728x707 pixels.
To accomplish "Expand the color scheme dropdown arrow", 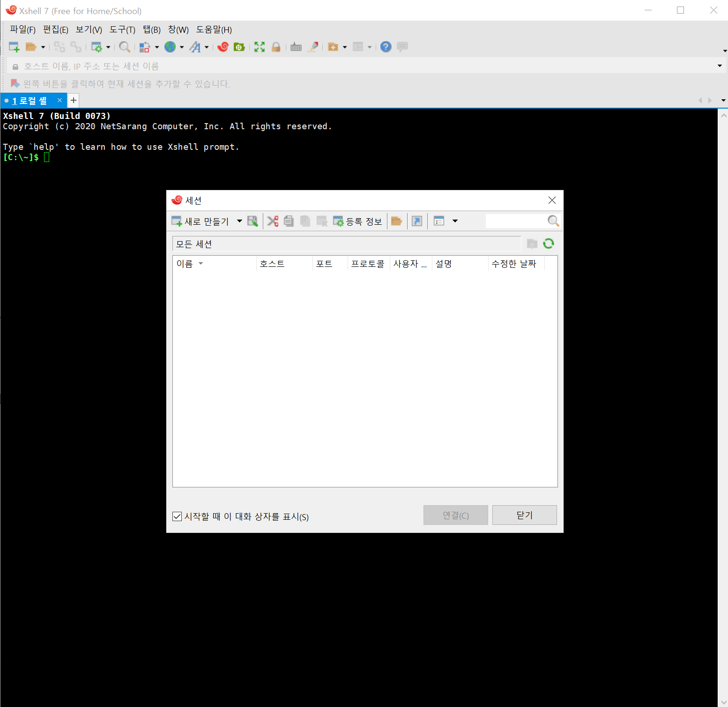I will [157, 47].
